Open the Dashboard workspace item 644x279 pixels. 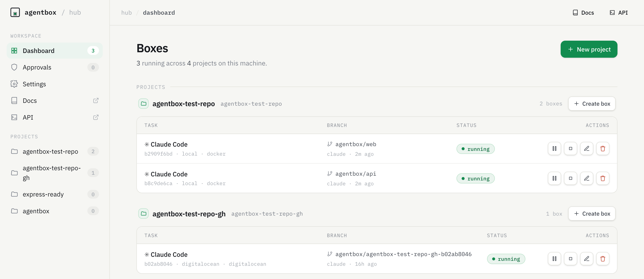coord(54,51)
